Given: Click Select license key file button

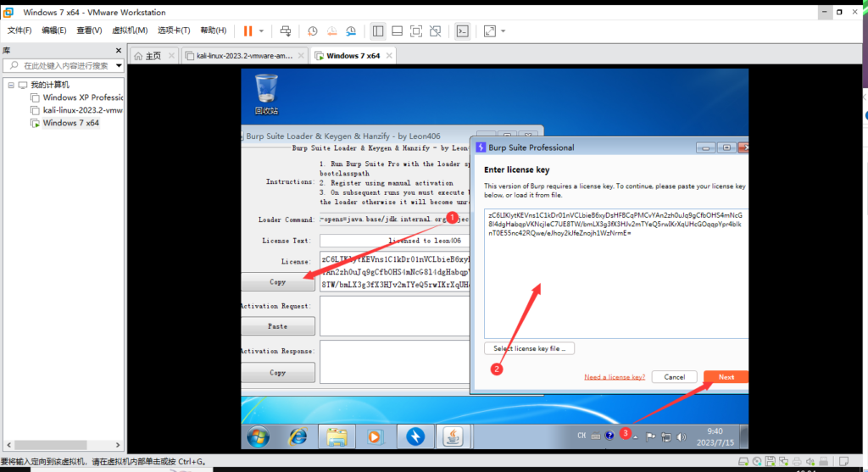Looking at the screenshot, I should click(x=529, y=348).
